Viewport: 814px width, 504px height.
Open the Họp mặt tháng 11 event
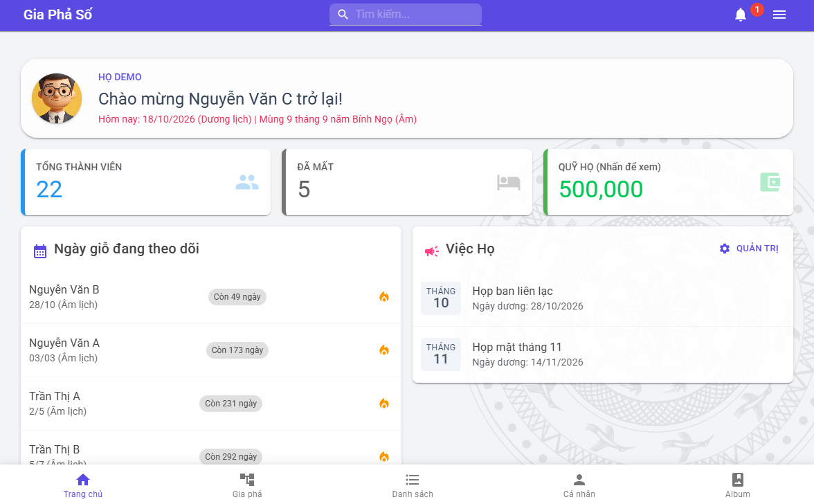point(603,354)
